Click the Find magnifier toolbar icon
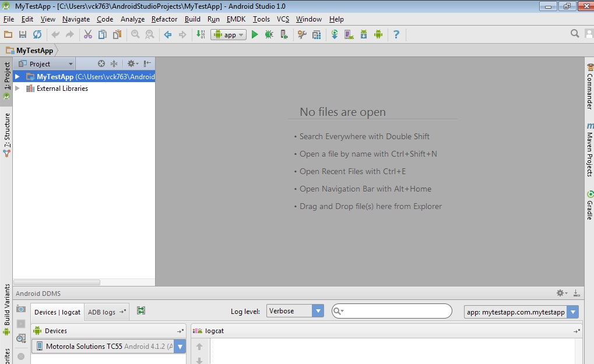The height and width of the screenshot is (364, 594). coord(135,34)
